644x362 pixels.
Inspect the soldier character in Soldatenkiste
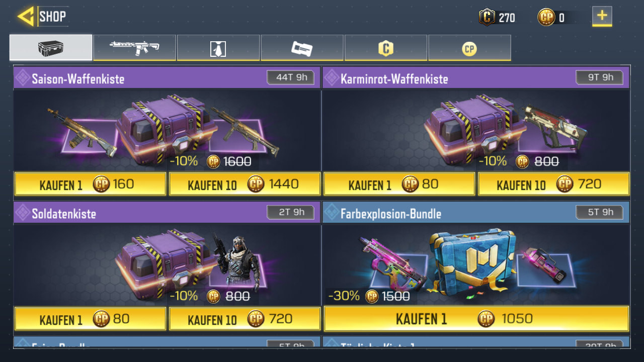click(235, 261)
